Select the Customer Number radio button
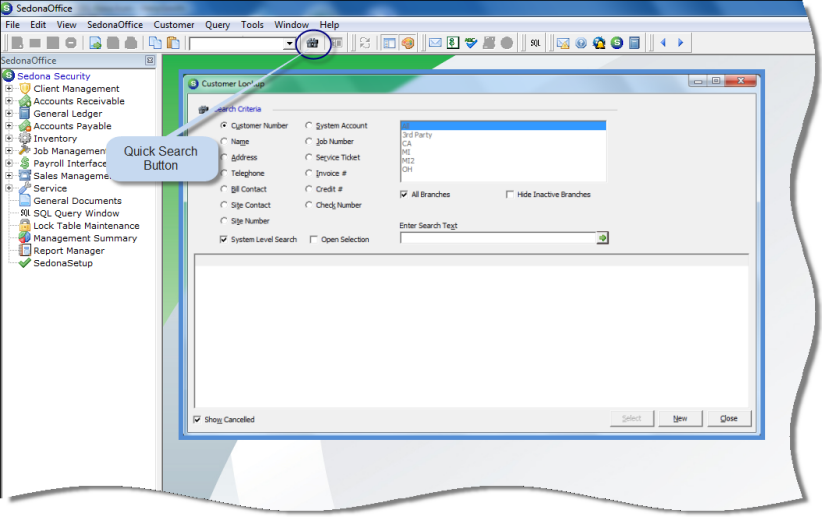Image resolution: width=822 pixels, height=517 pixels. pyautogui.click(x=224, y=125)
